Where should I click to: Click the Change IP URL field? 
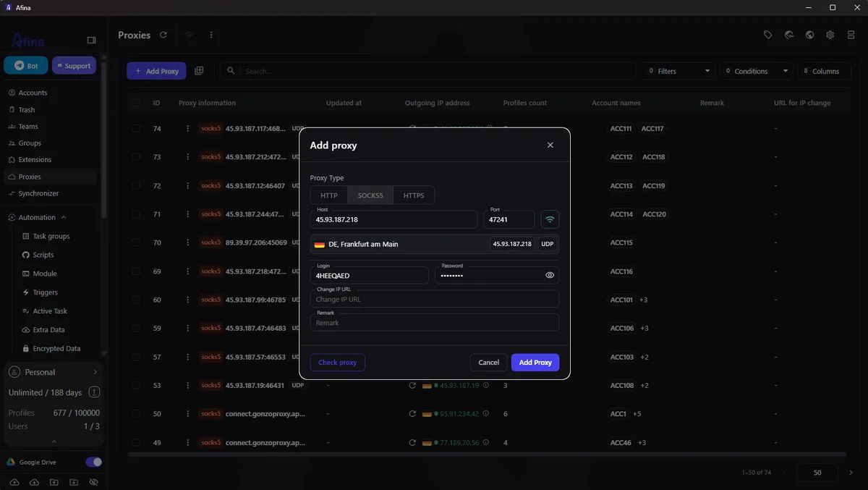point(435,299)
